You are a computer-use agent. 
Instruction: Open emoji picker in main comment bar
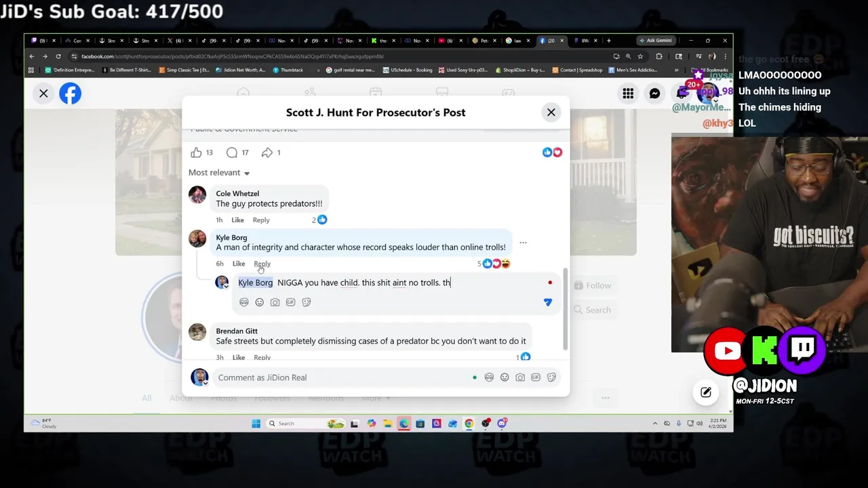tap(505, 378)
